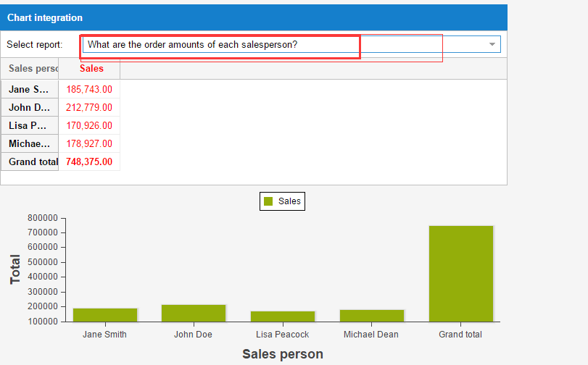Click the Jane Smith axis label
Image resolution: width=588 pixels, height=365 pixels.
[x=104, y=335]
